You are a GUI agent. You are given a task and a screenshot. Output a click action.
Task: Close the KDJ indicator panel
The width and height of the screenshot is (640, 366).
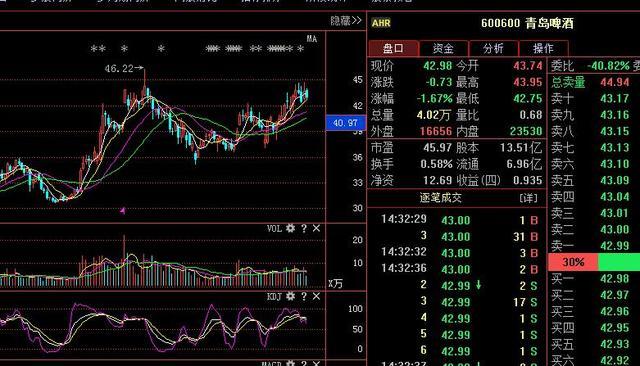[x=316, y=296]
